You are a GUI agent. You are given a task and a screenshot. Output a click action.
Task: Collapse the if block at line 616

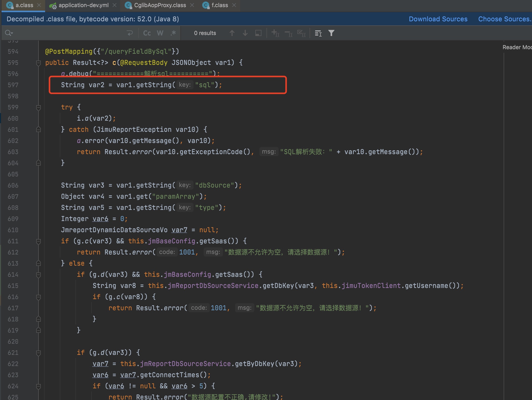[x=39, y=297]
